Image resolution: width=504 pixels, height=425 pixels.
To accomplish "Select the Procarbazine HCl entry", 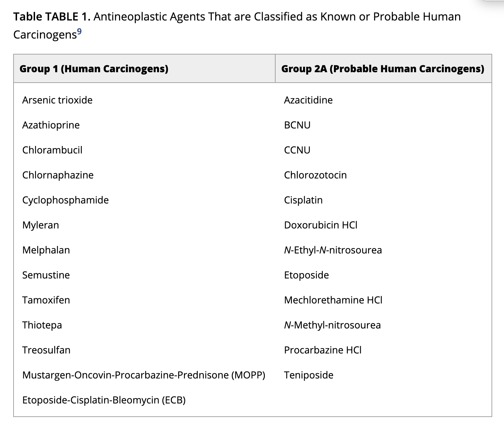I will [x=323, y=350].
